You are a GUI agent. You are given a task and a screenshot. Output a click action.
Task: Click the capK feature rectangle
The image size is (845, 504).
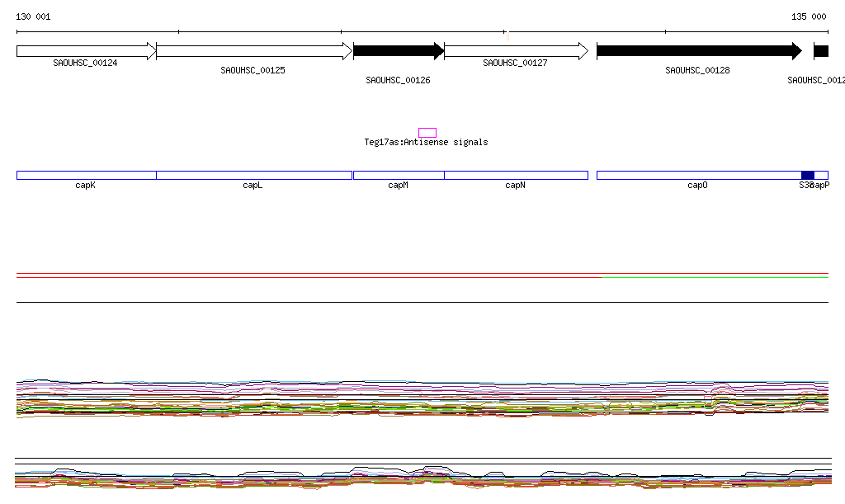pyautogui.click(x=86, y=175)
